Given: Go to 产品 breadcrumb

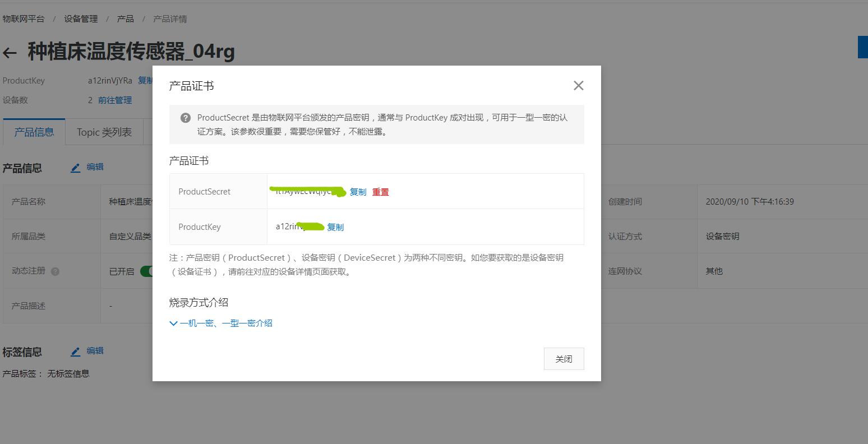Looking at the screenshot, I should point(125,18).
